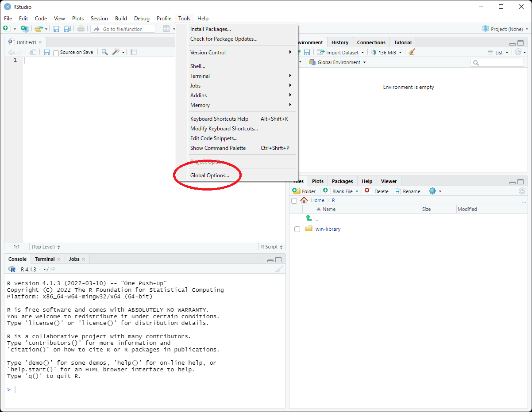Viewport: 532px width, 412px height.
Task: Click the refresh icon in Files pane
Action: tap(522, 191)
